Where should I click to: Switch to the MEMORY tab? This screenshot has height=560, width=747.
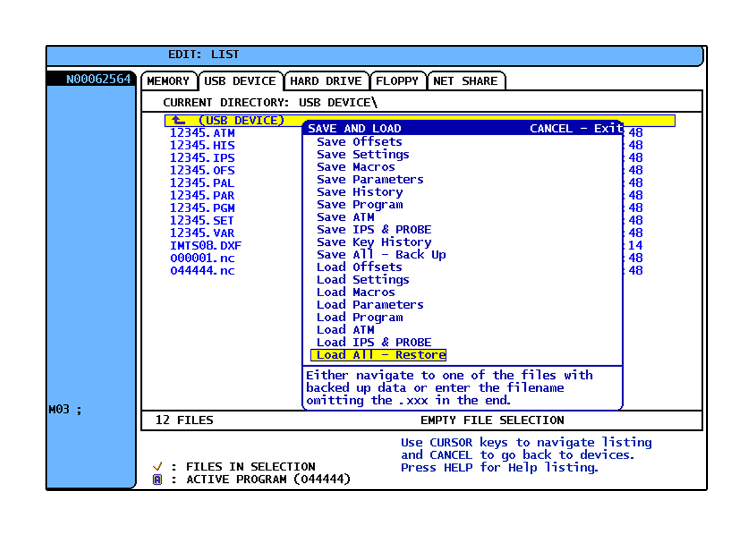click(x=169, y=81)
